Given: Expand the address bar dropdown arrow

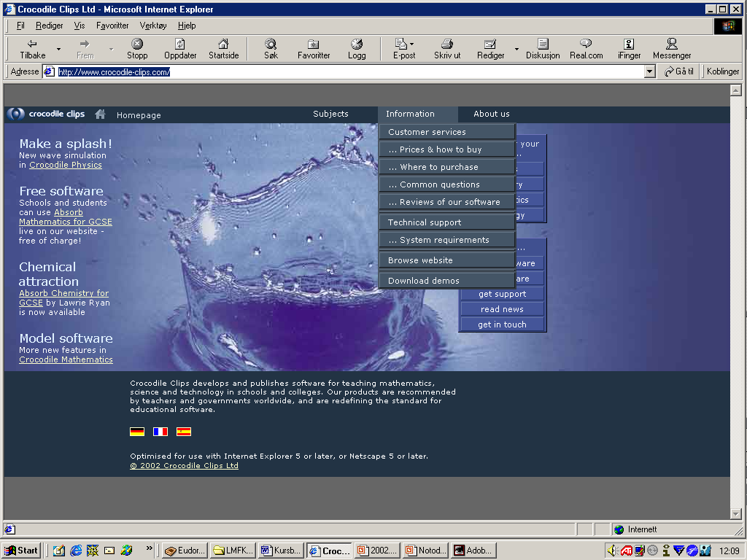Looking at the screenshot, I should (x=650, y=71).
